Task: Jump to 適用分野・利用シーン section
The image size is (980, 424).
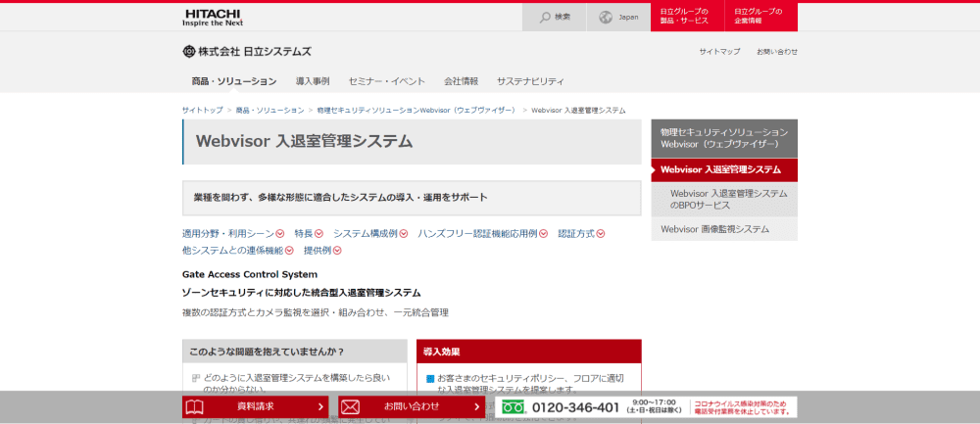Action: 228,234
